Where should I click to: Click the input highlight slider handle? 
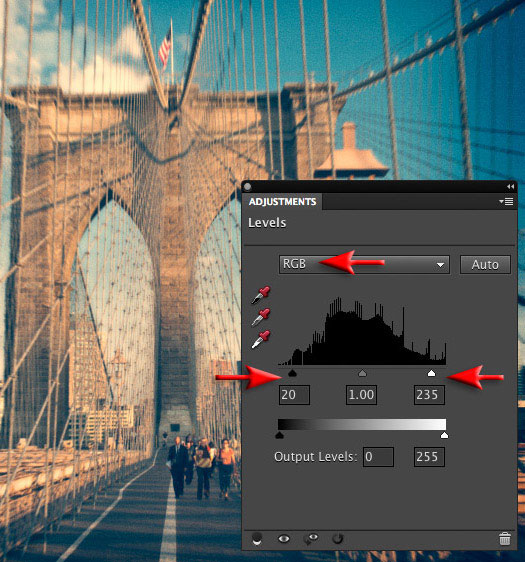click(431, 373)
